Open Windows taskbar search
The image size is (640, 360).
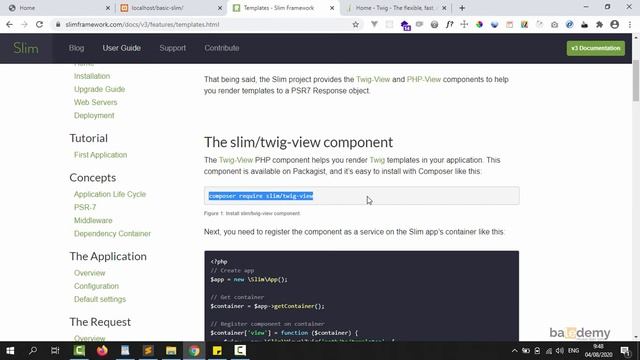[x=33, y=351]
